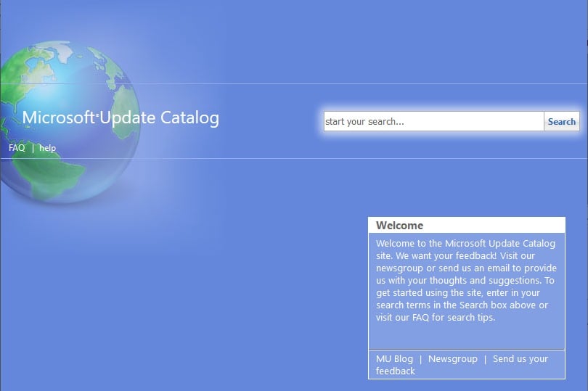This screenshot has height=391, width=588.
Task: Open the FAQ link
Action: coord(17,148)
